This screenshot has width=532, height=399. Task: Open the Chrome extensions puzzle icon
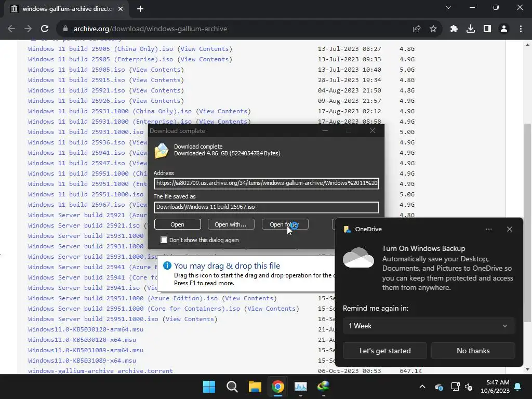point(454,29)
